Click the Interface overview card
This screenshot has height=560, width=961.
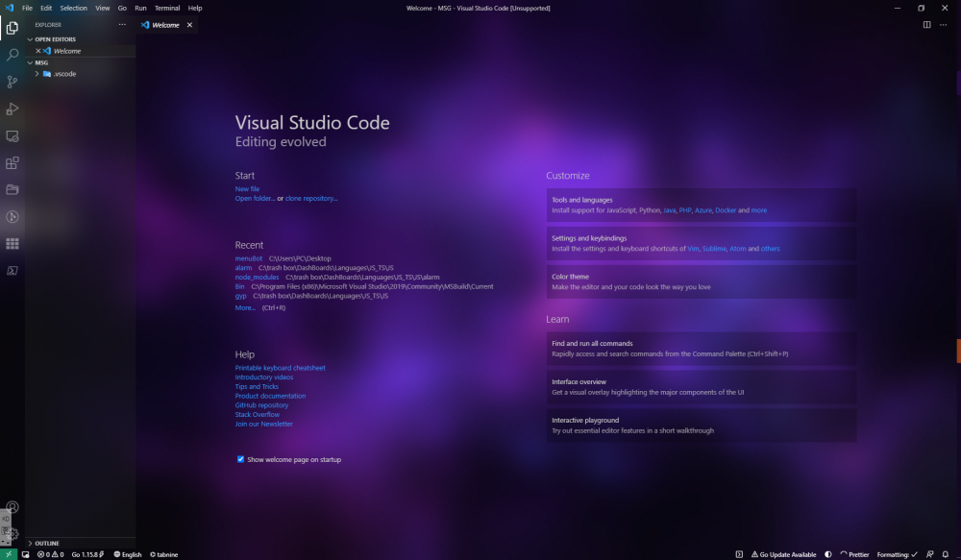[x=702, y=387]
